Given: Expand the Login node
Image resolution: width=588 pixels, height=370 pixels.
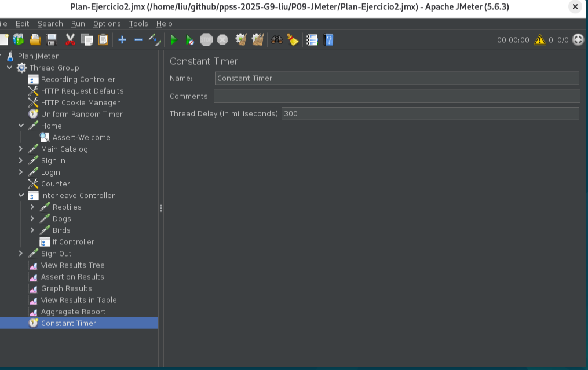Looking at the screenshot, I should (21, 172).
